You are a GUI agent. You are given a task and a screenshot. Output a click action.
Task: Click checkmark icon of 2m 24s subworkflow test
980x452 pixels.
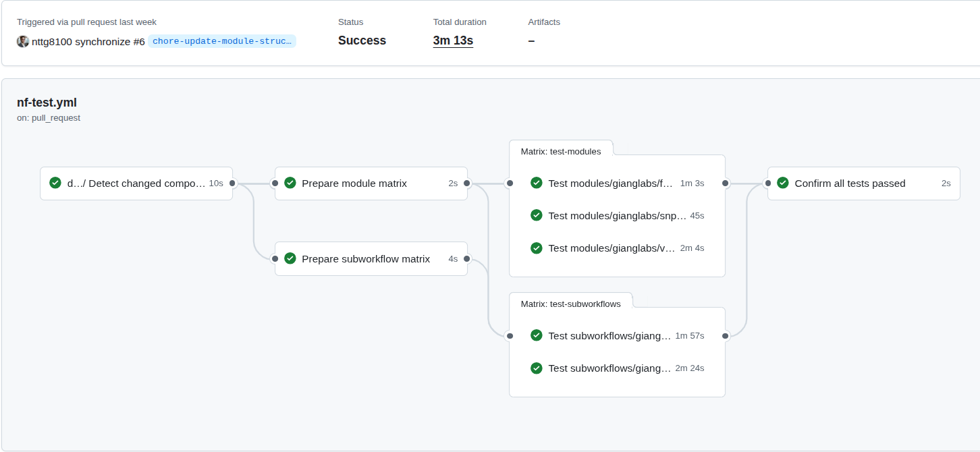click(x=537, y=368)
